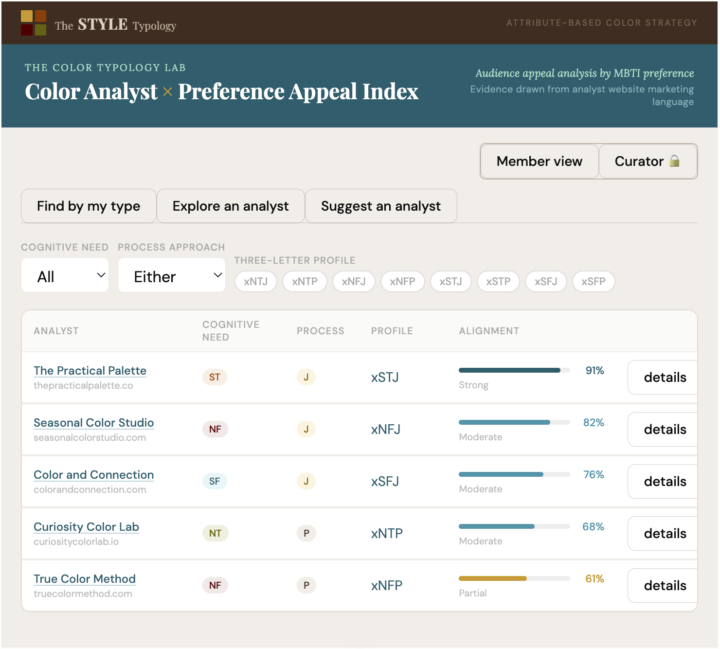This screenshot has width=720, height=649.
Task: Expand the Cognitive Need dropdown showing All
Action: pos(65,275)
